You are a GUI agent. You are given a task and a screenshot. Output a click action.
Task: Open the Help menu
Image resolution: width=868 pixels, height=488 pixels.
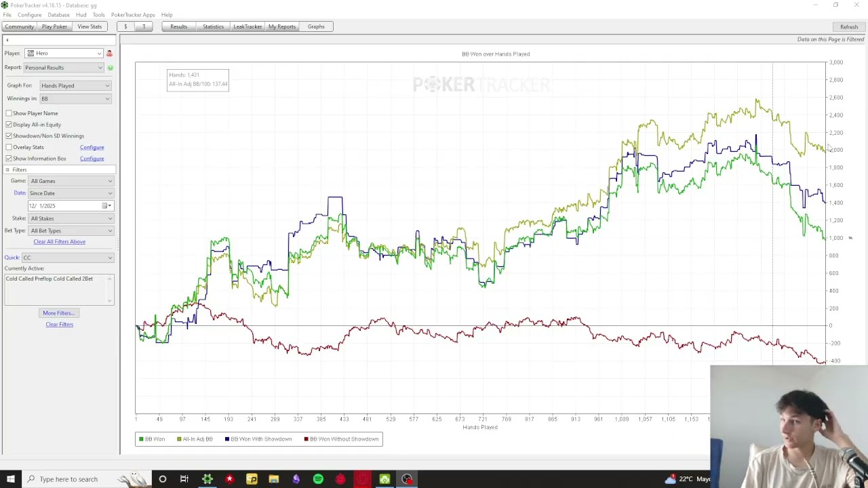click(x=167, y=15)
